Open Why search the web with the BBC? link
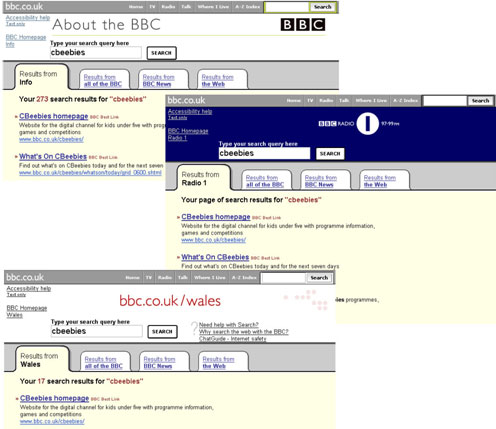 (244, 332)
